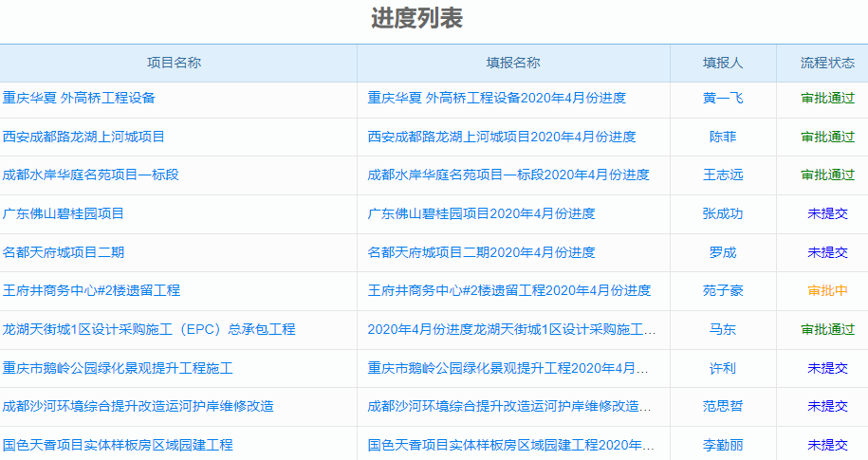Open report 西安成都路龙湖上河城项目2020年4月份进度
This screenshot has width=868, height=460.
click(x=502, y=137)
